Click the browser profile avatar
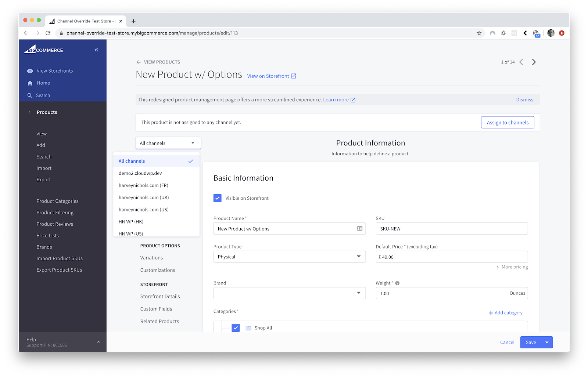This screenshot has height=377, width=588. (x=551, y=33)
